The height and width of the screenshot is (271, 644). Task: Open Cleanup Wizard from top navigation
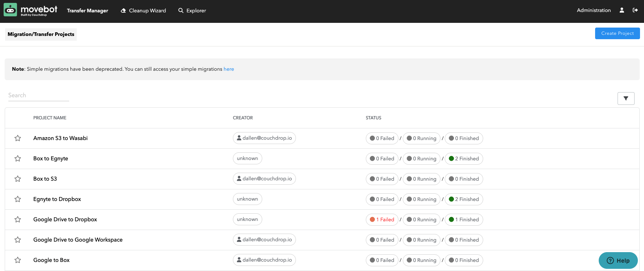click(143, 11)
